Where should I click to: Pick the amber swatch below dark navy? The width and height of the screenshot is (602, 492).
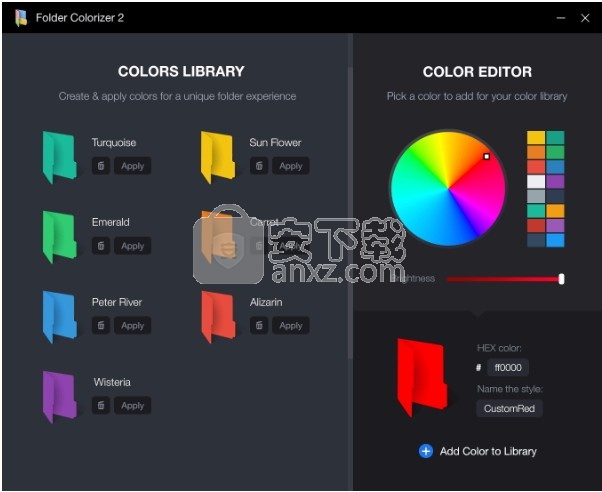555,211
